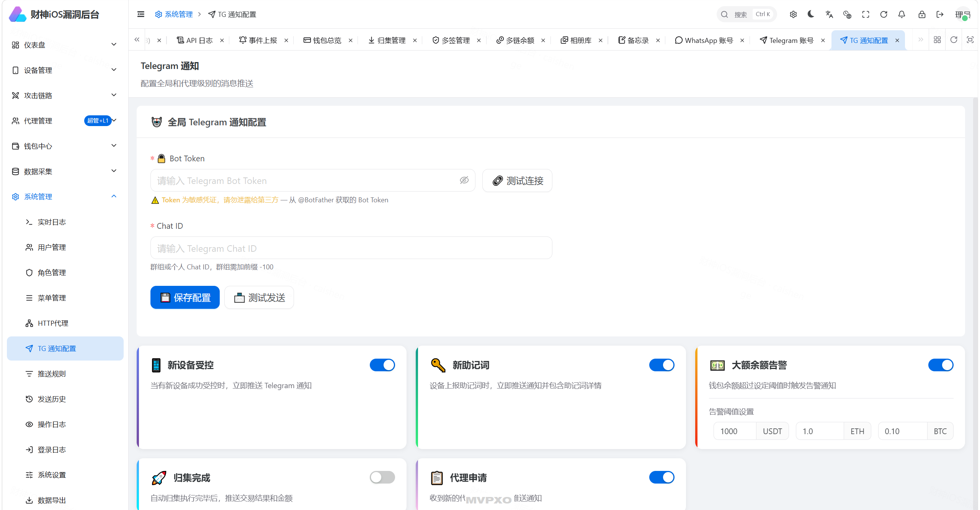The width and height of the screenshot is (980, 510).
Task: Open tab grid menu icon
Action: 937,40
